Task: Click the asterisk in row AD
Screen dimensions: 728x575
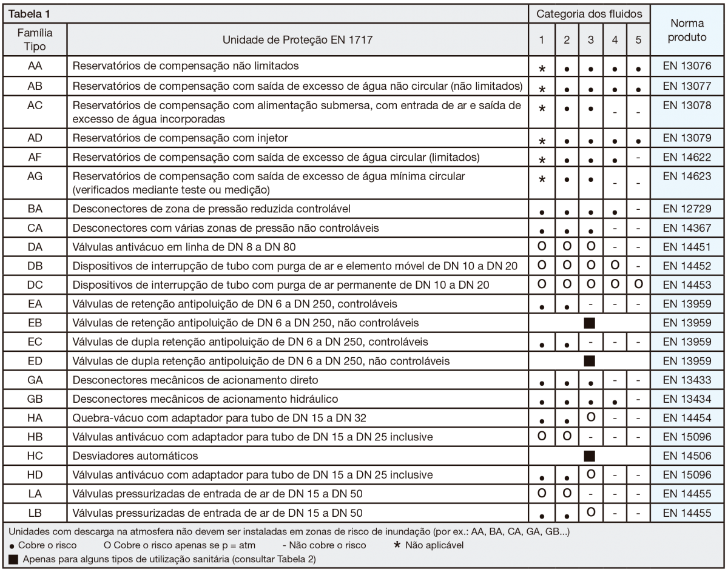Action: (x=543, y=141)
